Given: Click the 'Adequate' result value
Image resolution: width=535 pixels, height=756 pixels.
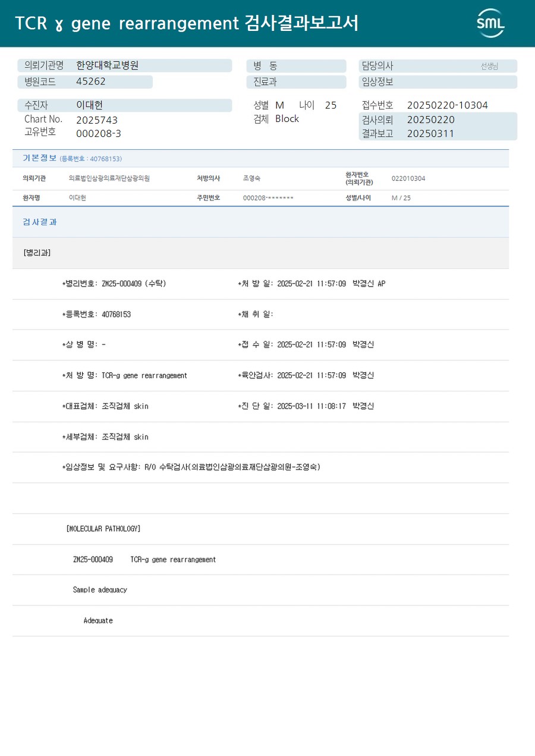Looking at the screenshot, I should (98, 620).
